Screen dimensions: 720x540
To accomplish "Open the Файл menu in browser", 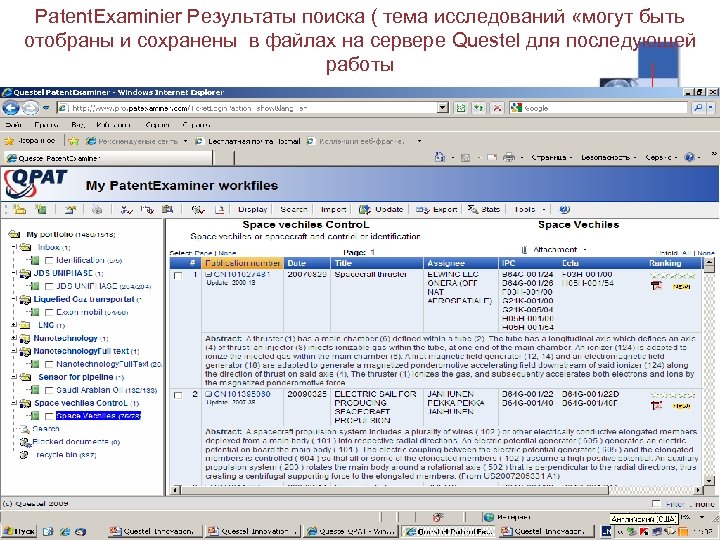I will point(13,125).
